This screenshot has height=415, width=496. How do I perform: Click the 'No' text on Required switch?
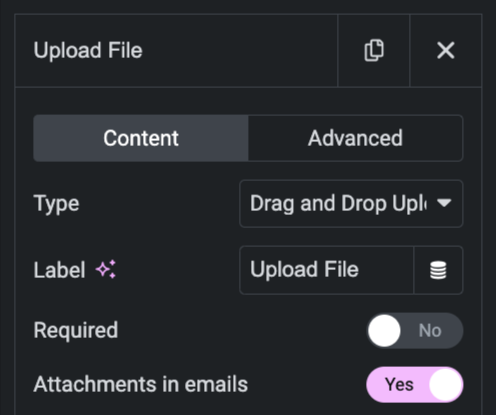tap(430, 331)
